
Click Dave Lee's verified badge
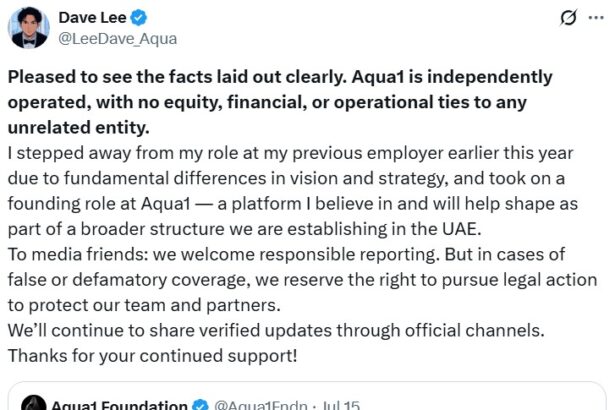[139, 17]
